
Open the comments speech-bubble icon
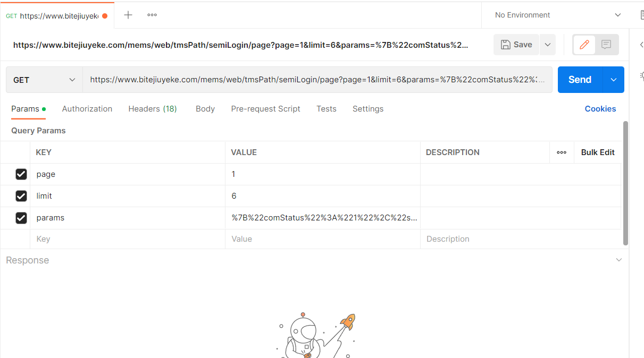[x=606, y=45]
